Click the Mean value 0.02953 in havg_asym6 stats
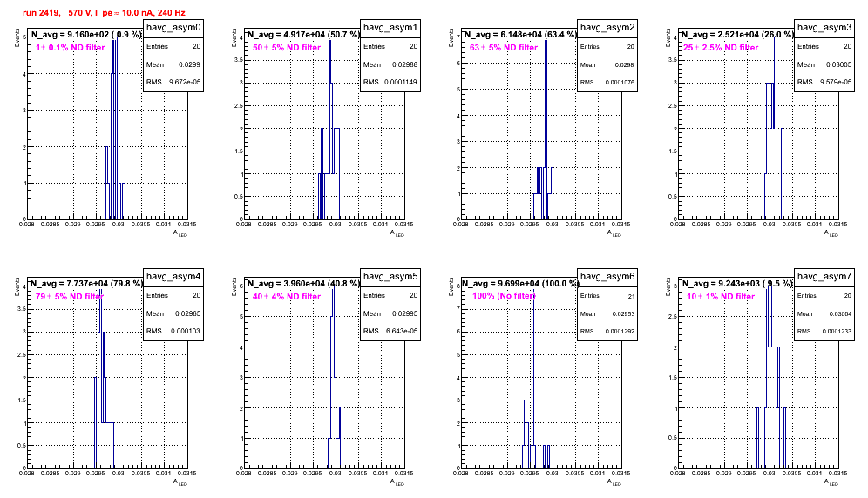Image resolution: width=868 pixels, height=498 pixels. tap(623, 313)
